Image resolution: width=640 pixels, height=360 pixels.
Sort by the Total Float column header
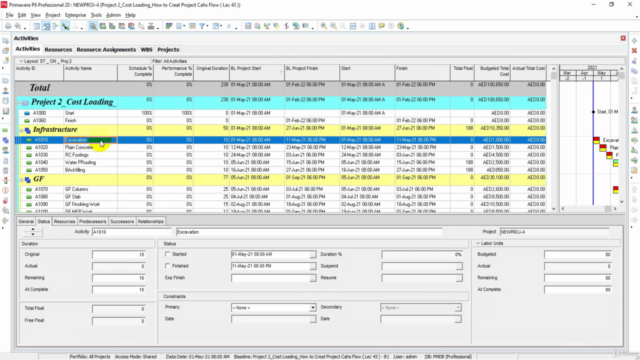[462, 72]
